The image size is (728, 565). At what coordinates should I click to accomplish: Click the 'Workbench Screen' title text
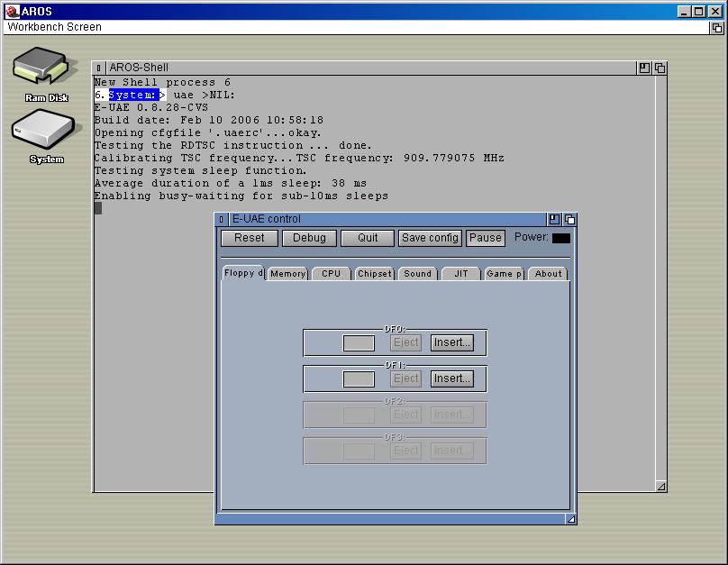click(54, 27)
